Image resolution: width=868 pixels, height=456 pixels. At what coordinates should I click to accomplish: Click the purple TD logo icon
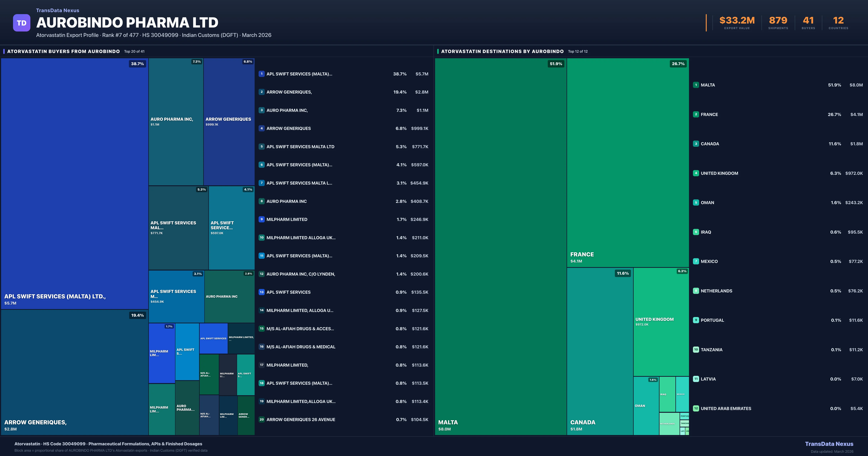[22, 23]
